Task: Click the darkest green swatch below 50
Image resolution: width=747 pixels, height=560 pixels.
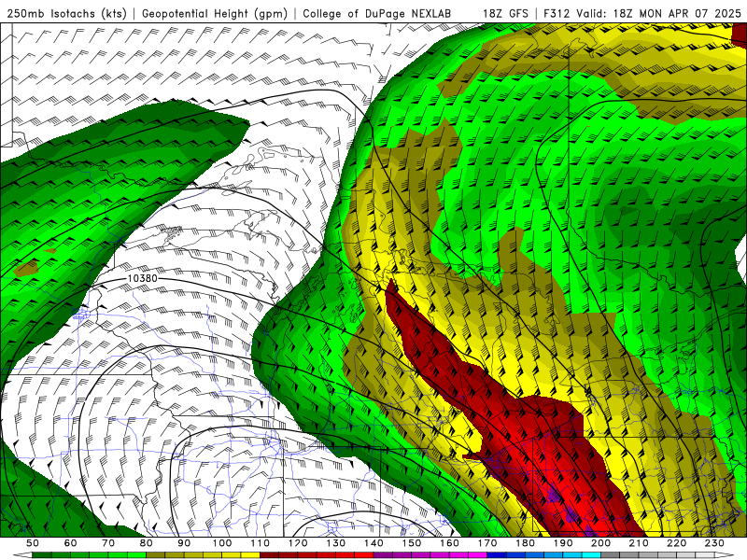Action: [x=42, y=555]
